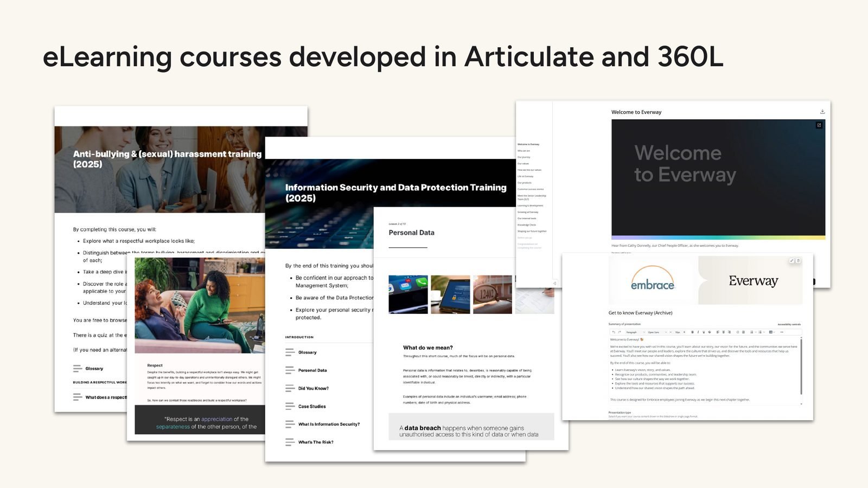This screenshot has width=868, height=488.
Task: Click the Accessibility controls link
Action: click(x=789, y=324)
